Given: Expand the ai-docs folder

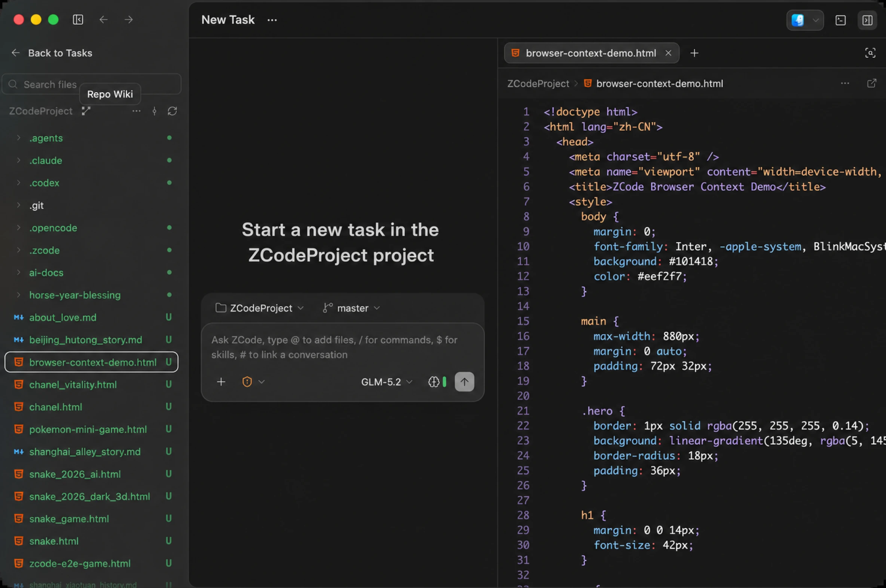Looking at the screenshot, I should tap(91, 273).
